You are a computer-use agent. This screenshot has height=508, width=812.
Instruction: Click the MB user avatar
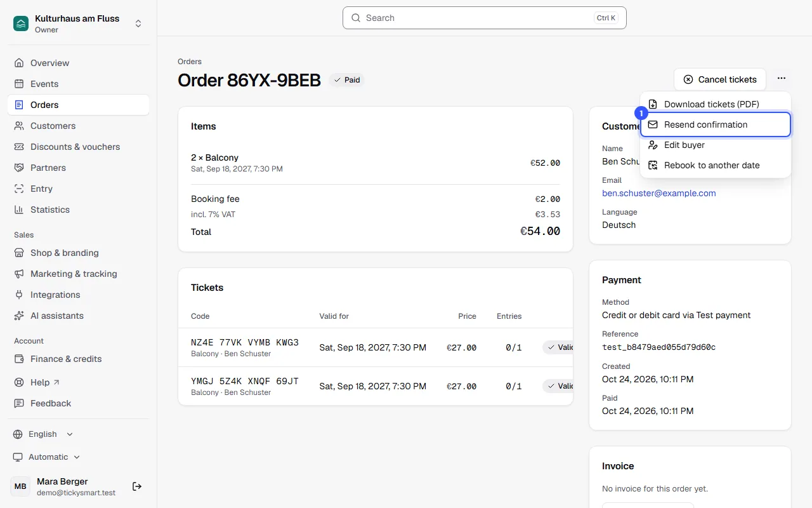click(x=21, y=486)
